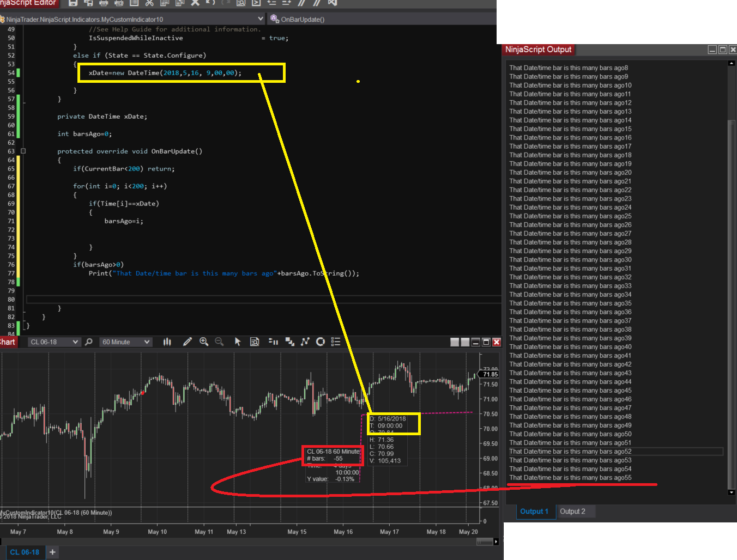This screenshot has height=560, width=737.
Task: Click code line 'if(CurrentBar<200) return;'
Action: [x=124, y=169]
